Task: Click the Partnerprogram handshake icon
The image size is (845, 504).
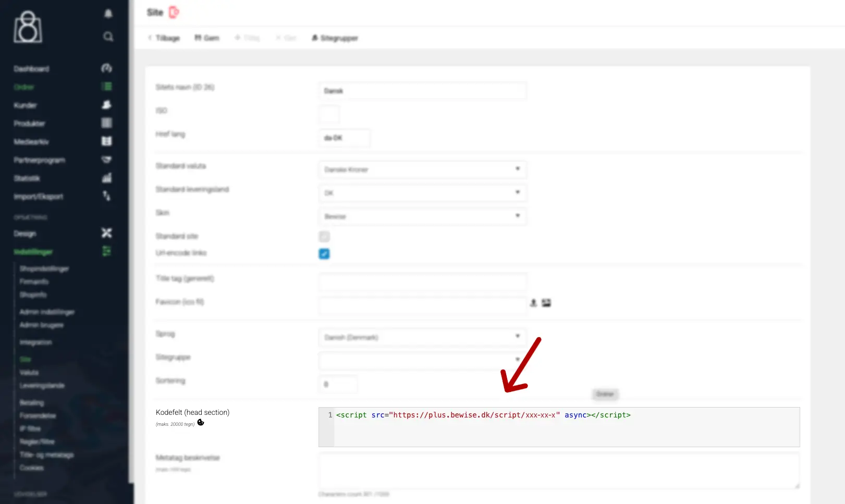Action: tap(107, 159)
